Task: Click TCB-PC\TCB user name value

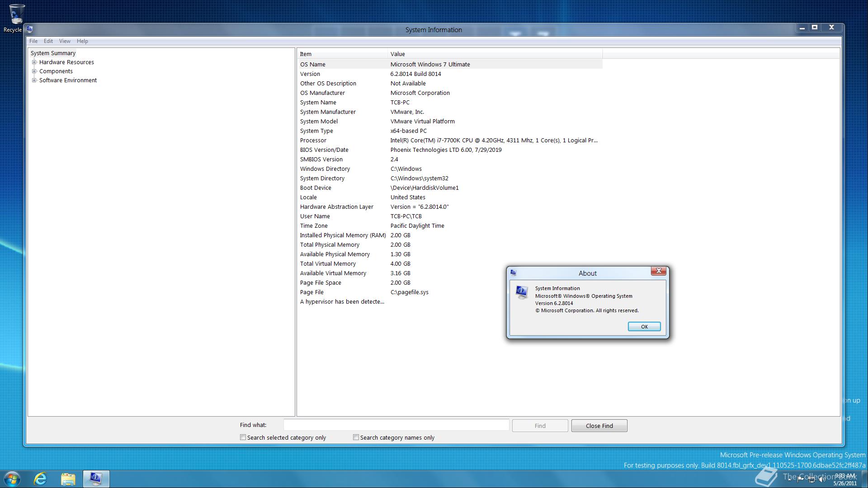Action: coord(406,216)
